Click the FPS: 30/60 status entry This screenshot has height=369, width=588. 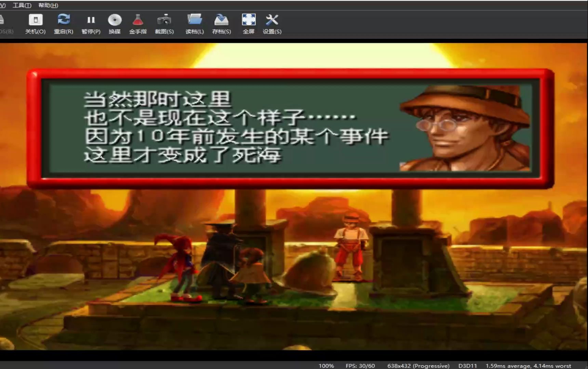click(x=360, y=366)
